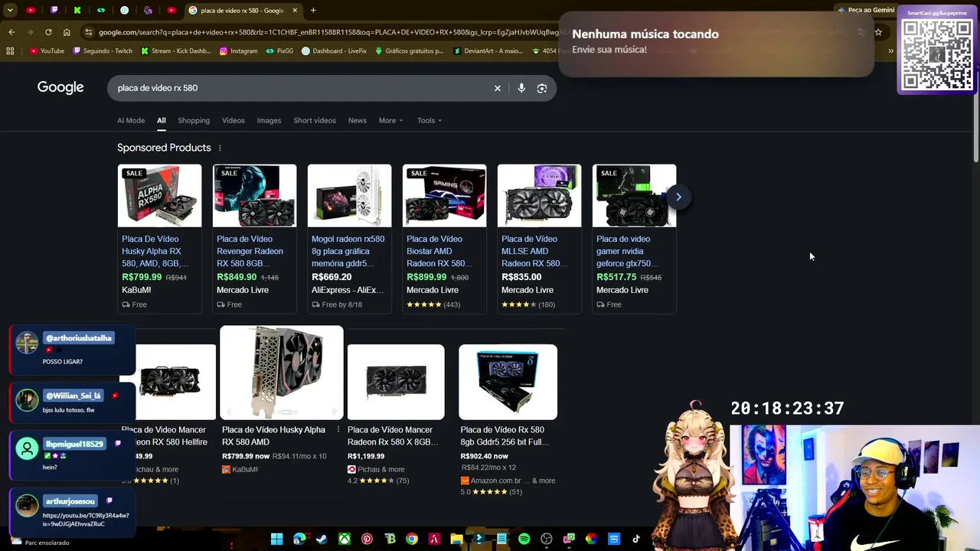This screenshot has height=551, width=980.
Task: Select the Images results tab
Action: point(269,120)
